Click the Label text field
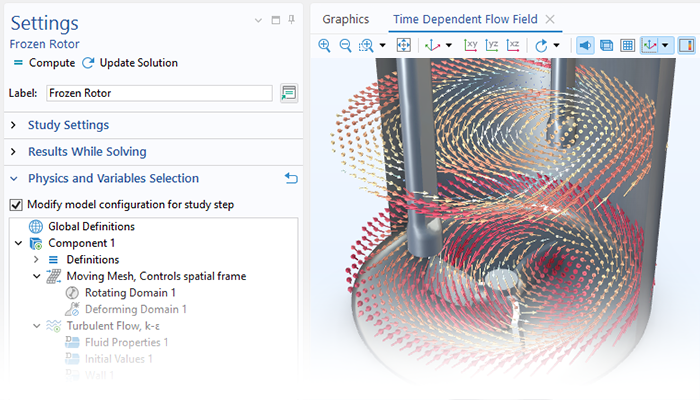The height and width of the screenshot is (400, 700). (159, 93)
